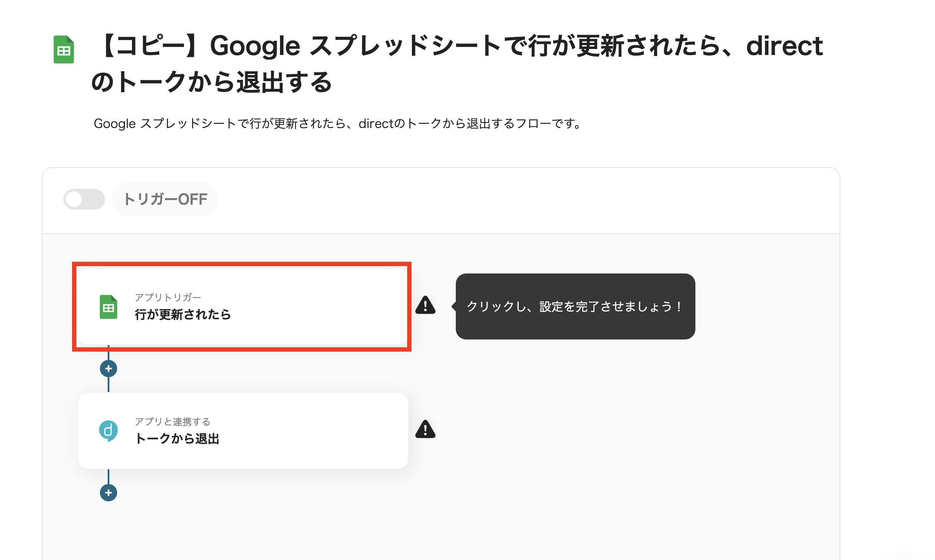
Task: Open the 行が更新されたら app trigger card
Action: coord(243,306)
